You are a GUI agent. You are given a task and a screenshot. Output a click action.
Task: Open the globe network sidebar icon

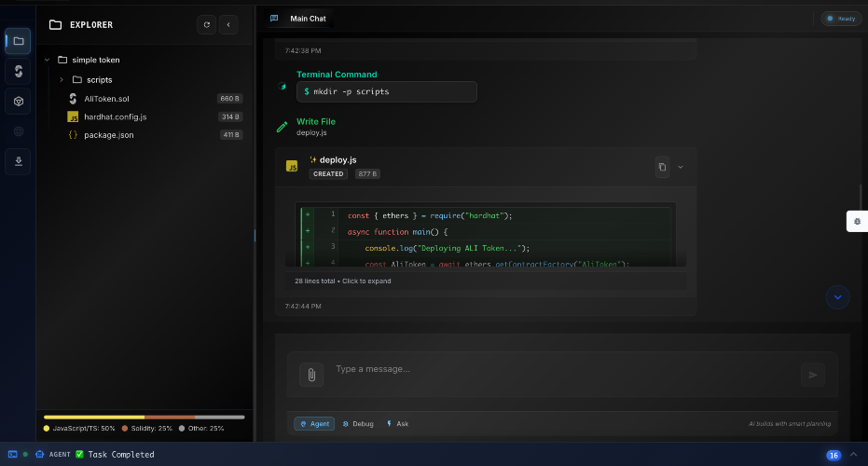click(x=18, y=131)
